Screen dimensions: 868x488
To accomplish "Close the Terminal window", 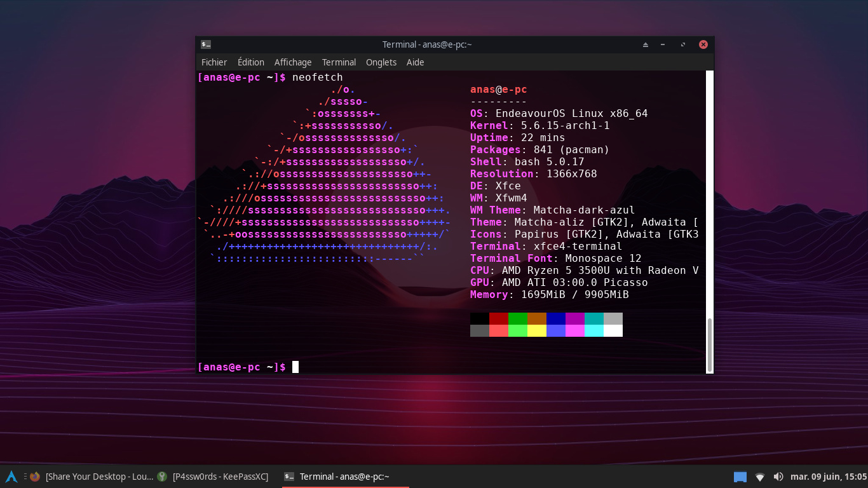I will pyautogui.click(x=703, y=44).
